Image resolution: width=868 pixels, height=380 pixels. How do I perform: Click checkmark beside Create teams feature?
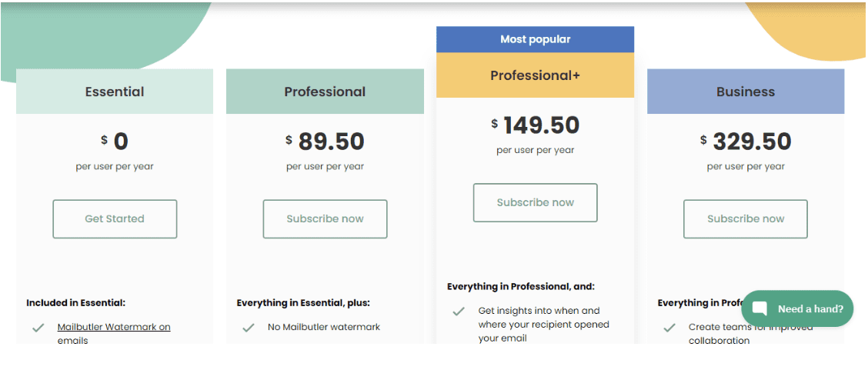[x=669, y=328]
